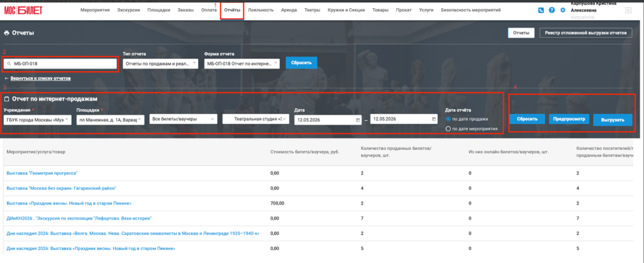Click the Выгрузить button
Viewport: 644px width, 263px height.
[x=613, y=120]
